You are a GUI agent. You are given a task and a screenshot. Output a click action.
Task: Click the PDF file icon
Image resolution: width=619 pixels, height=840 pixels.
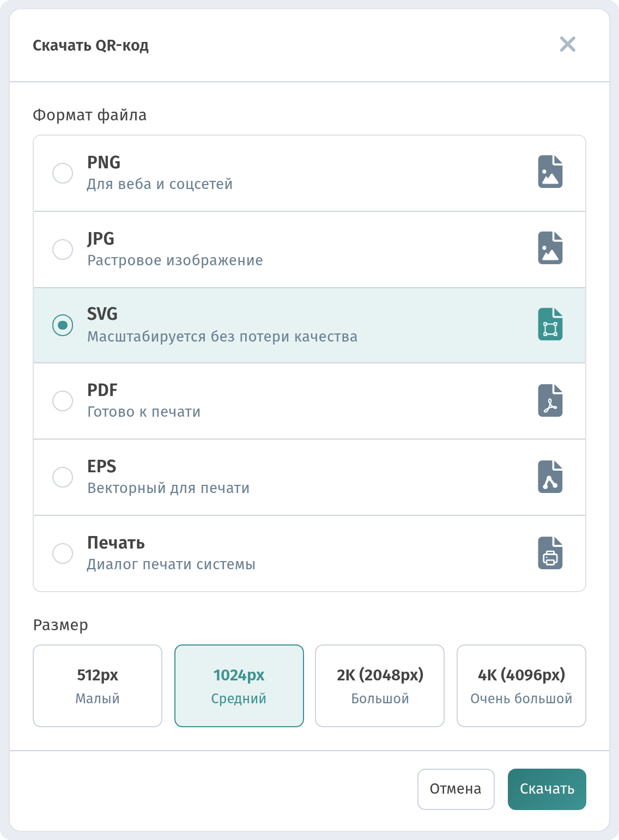click(550, 400)
